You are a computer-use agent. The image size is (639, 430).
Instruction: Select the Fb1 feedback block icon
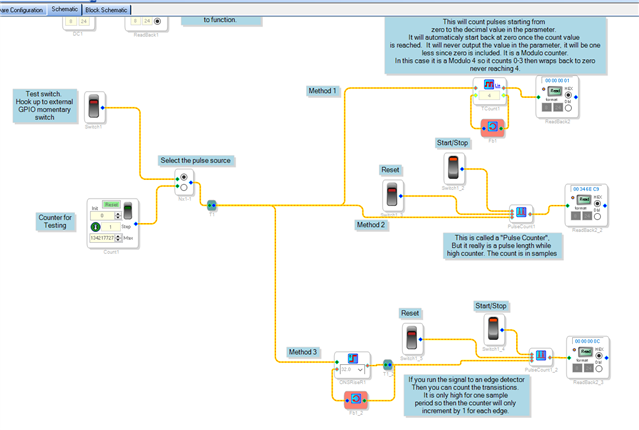click(x=492, y=127)
